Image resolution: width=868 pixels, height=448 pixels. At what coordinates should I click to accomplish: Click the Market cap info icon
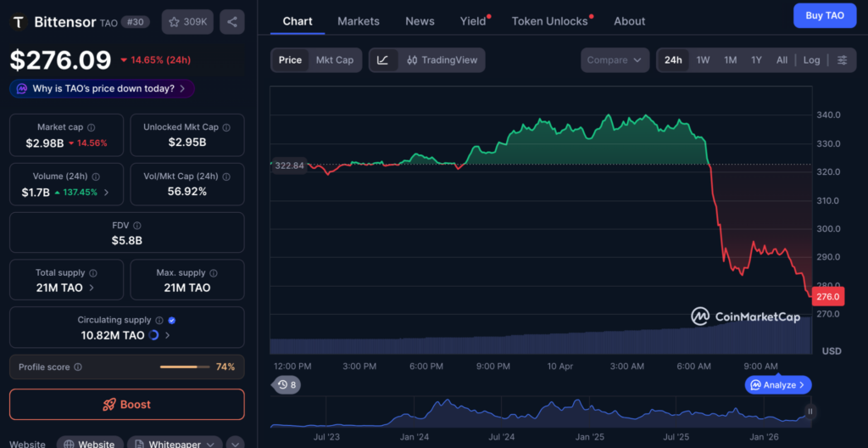tap(90, 127)
